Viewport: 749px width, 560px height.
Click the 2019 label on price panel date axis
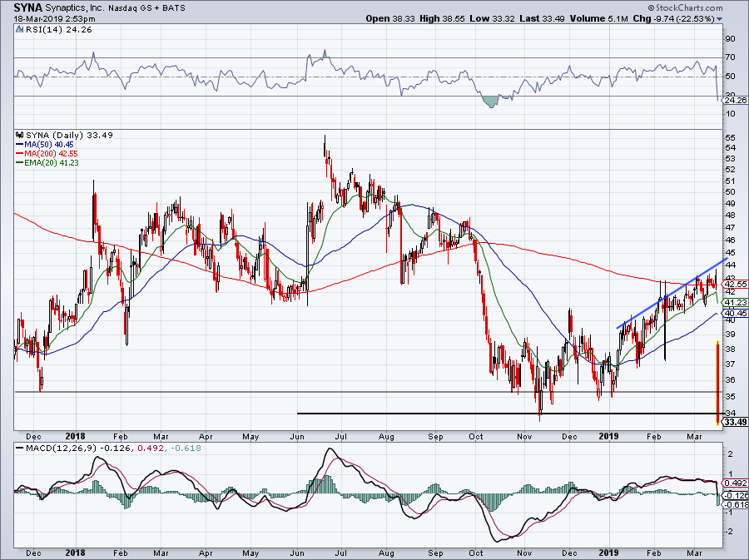[608, 436]
